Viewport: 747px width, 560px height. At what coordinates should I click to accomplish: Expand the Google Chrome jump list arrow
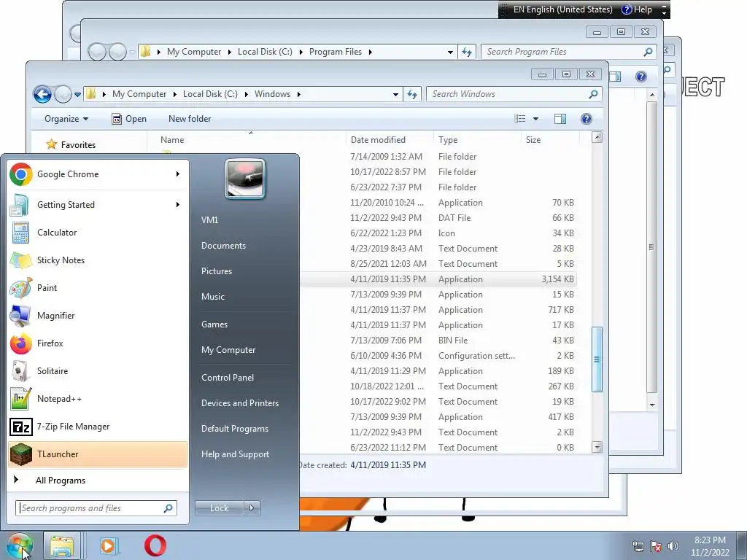click(178, 174)
